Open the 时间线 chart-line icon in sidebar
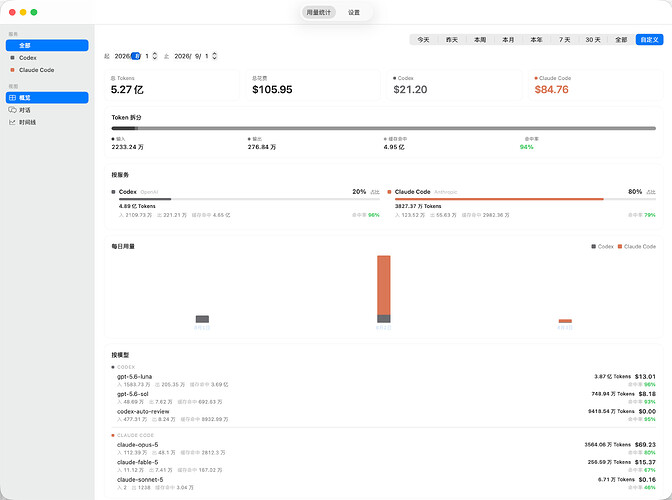The image size is (672, 500). [12, 122]
